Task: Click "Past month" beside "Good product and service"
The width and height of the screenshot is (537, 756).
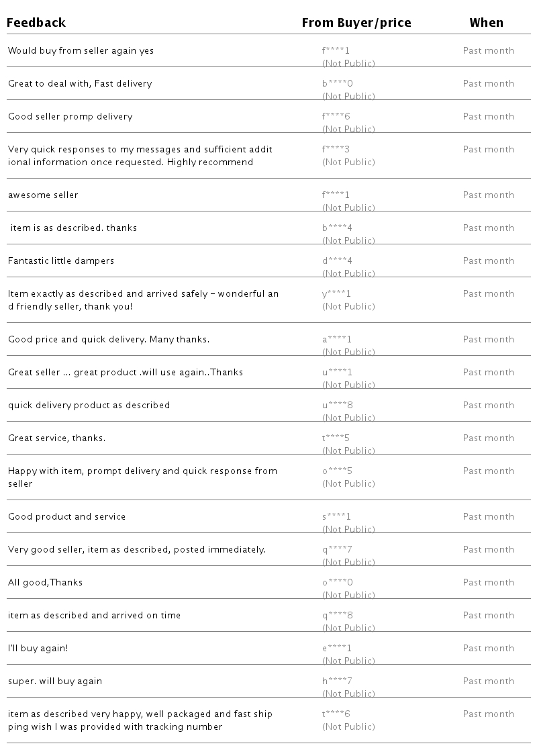Action: 488,517
